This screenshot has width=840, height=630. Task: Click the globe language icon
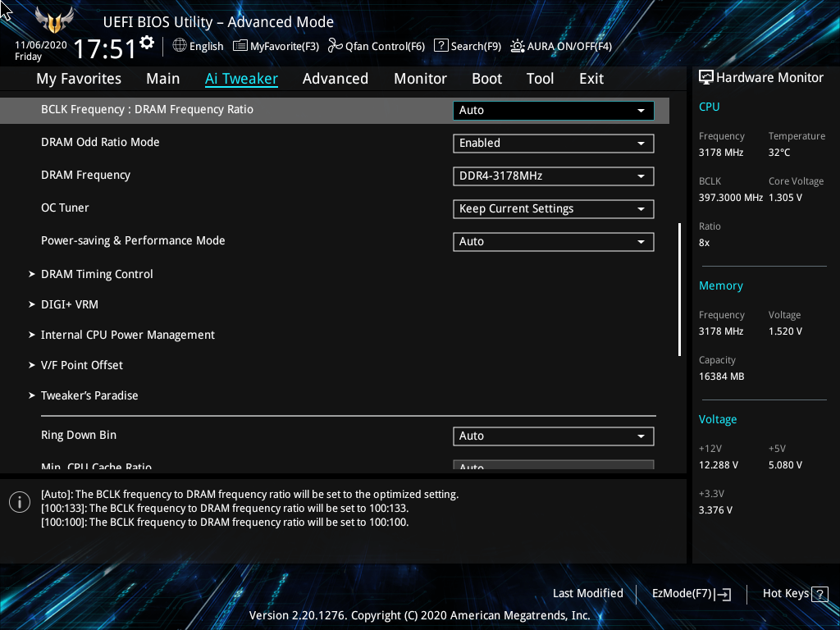(180, 46)
